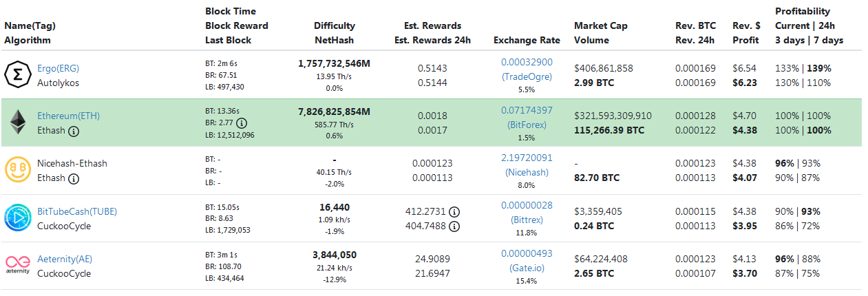Click the Aeternity infinity logo icon

(x=18, y=265)
